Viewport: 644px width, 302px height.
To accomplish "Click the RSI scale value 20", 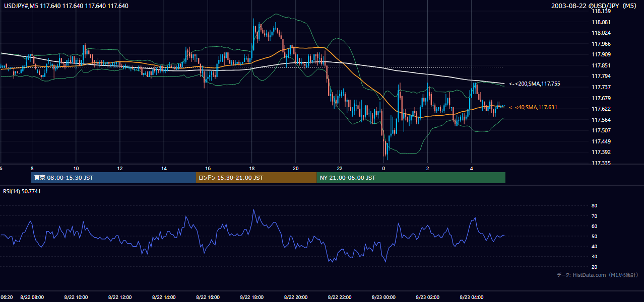I will tap(594, 267).
